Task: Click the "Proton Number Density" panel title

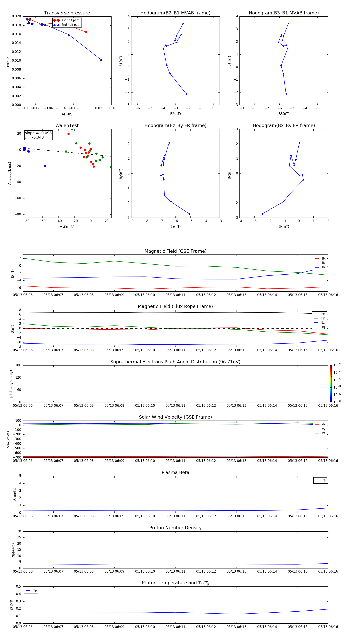Action: 175,528
